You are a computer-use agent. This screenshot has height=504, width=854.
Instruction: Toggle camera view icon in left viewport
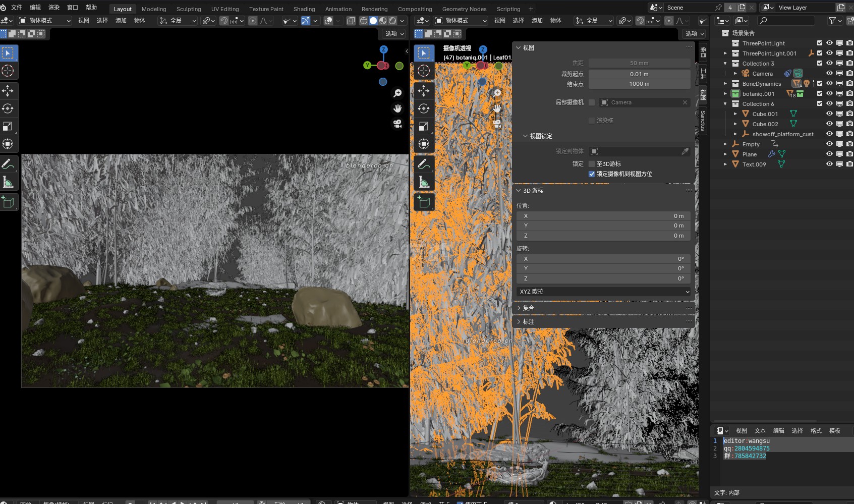pos(397,124)
